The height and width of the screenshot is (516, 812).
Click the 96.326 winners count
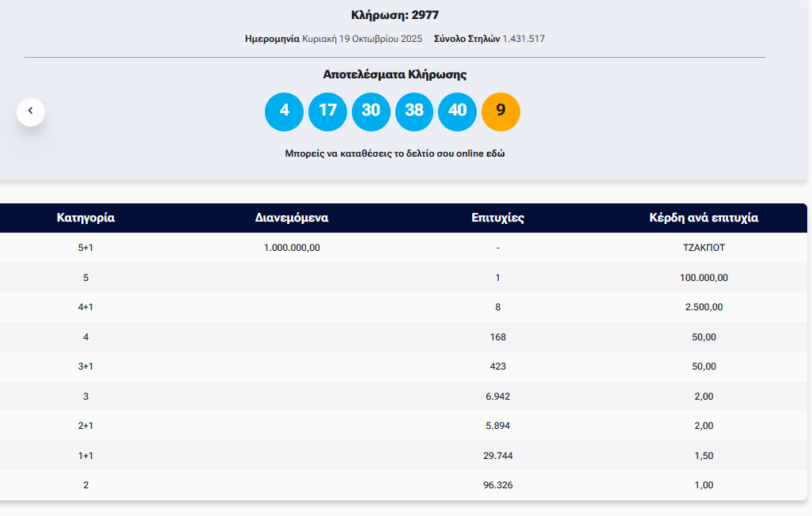497,485
